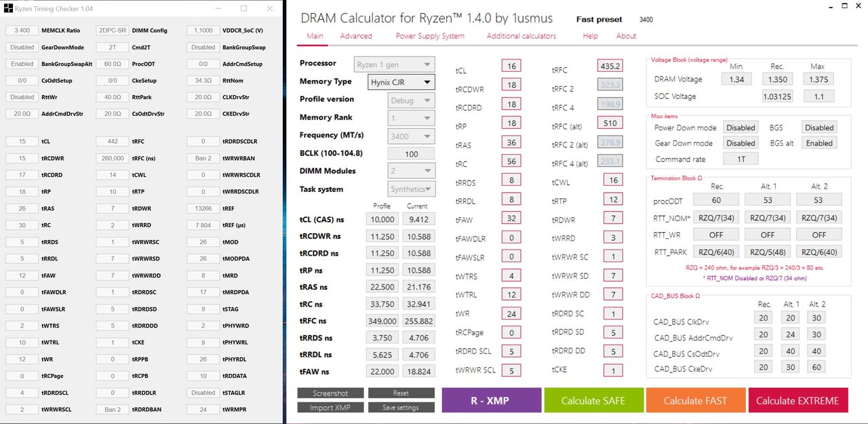Image resolution: width=868 pixels, height=424 pixels.
Task: Click tSTAGLR Disabled value in Timing Checker
Action: 203,393
